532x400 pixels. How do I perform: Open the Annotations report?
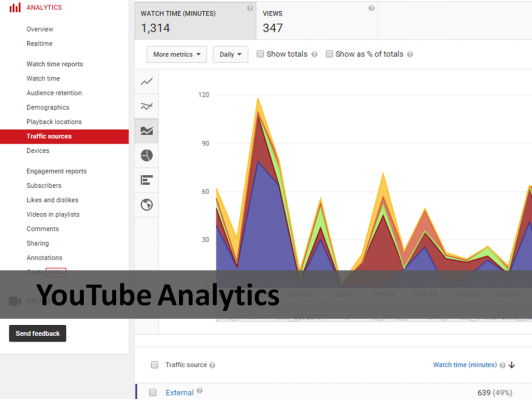[44, 258]
